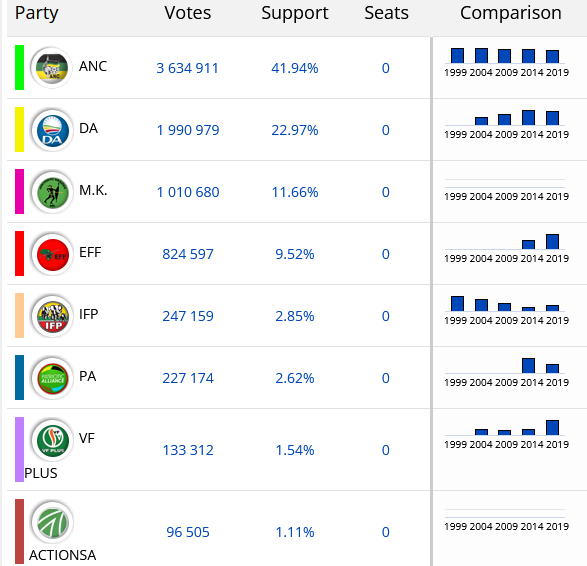587x566 pixels.
Task: Click IFP votes 247 159
Action: tap(188, 316)
